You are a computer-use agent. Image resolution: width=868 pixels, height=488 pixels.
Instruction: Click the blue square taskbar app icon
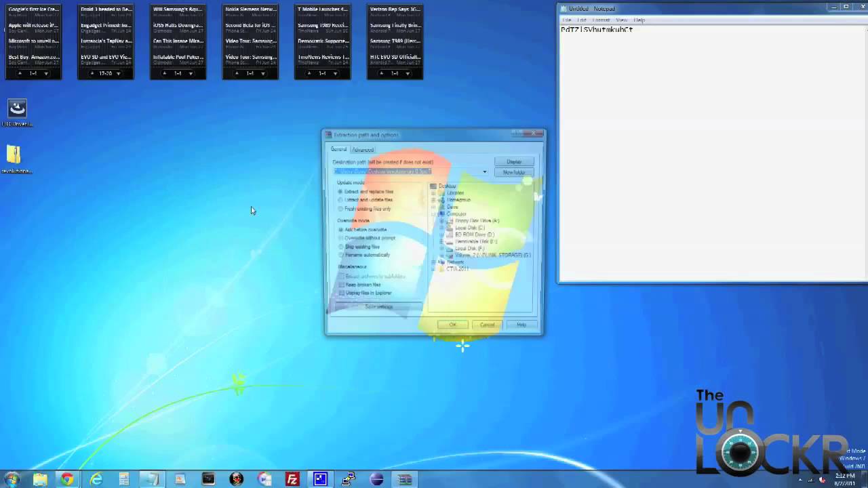[320, 479]
